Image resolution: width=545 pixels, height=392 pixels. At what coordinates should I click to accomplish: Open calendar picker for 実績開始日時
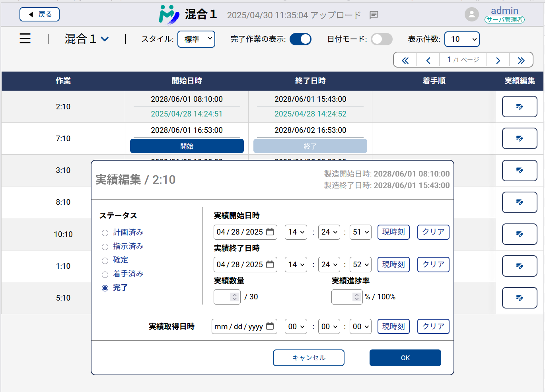(270, 232)
